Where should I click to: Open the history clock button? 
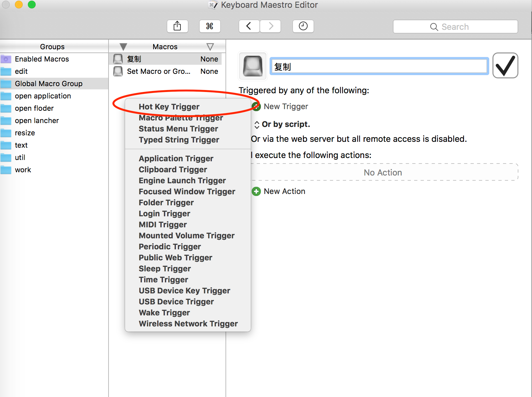point(303,26)
